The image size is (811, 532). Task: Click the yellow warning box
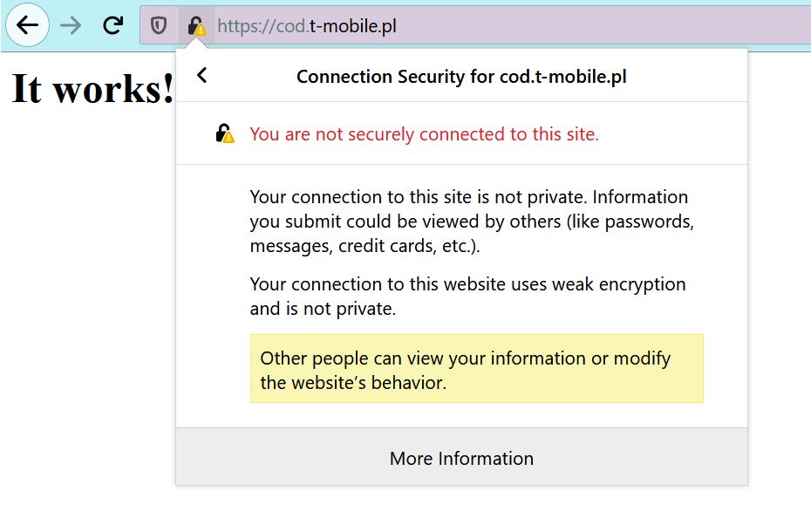click(x=476, y=369)
